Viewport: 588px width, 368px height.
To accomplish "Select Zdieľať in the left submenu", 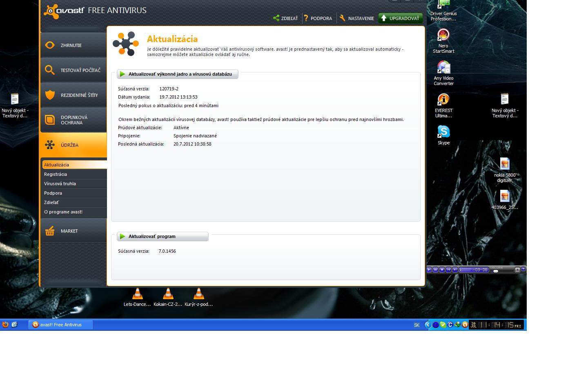I will tap(75, 202).
